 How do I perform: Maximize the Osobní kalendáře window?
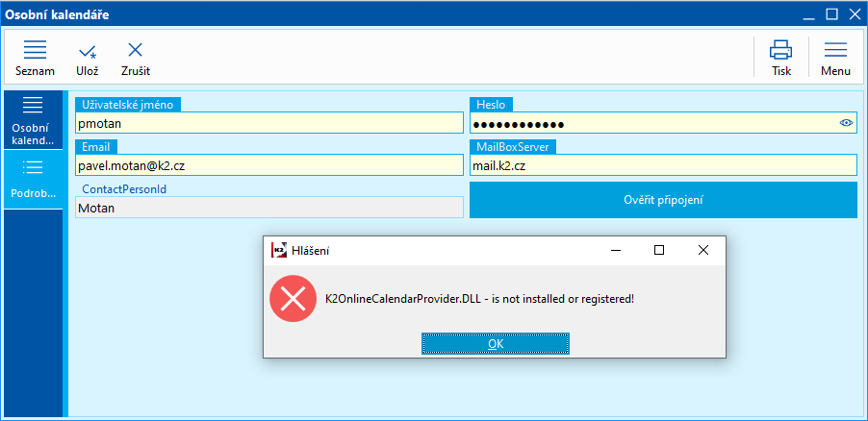(x=831, y=14)
